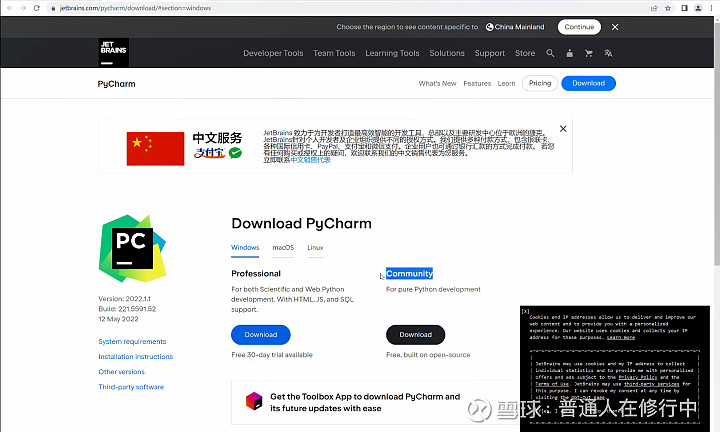The image size is (720, 432).
Task: Click Free 30-day trial available text
Action: (x=272, y=355)
